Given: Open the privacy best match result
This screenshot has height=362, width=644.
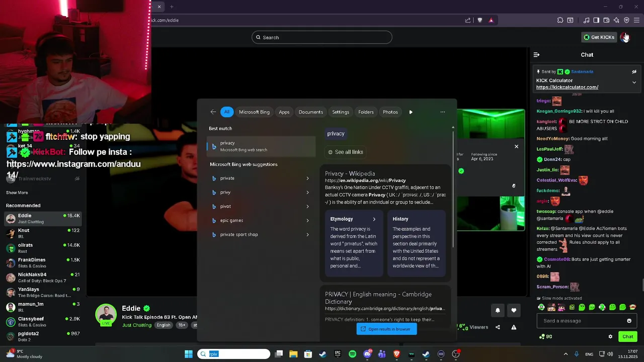Looking at the screenshot, I should [261, 146].
